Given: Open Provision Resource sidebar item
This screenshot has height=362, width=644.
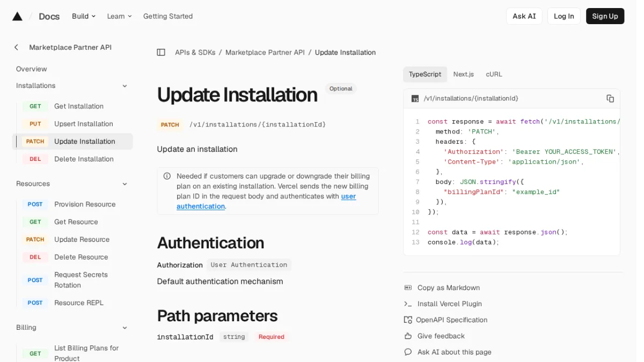Looking at the screenshot, I should [85, 204].
